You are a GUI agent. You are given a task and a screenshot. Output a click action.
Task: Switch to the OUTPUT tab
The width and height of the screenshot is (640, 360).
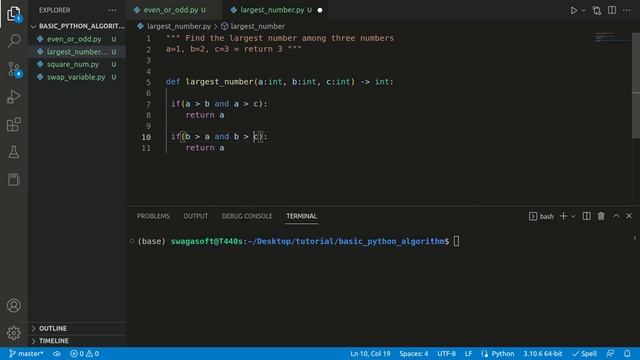(x=196, y=216)
